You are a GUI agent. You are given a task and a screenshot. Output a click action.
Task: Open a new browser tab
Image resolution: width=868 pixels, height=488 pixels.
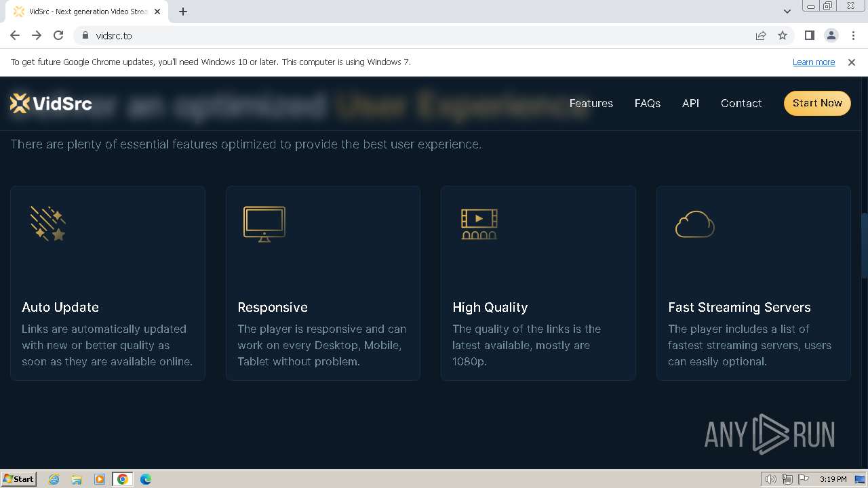[x=183, y=12]
